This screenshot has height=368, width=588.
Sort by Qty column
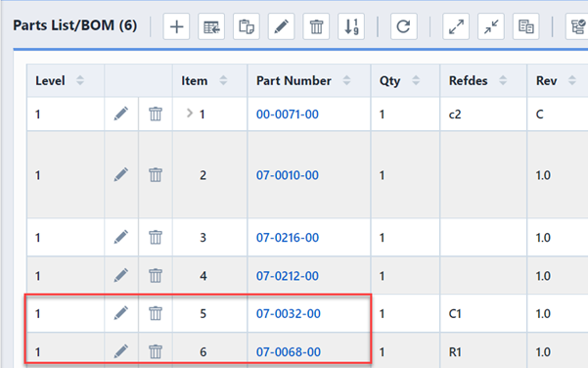[x=416, y=80]
